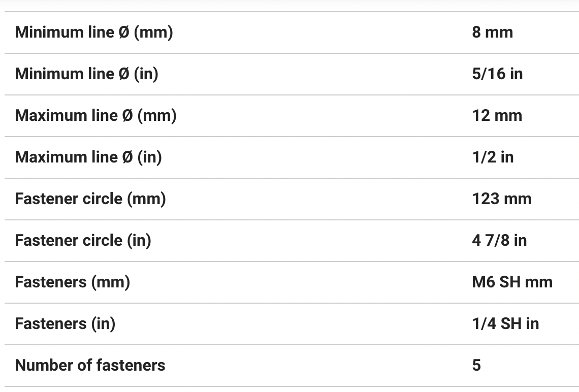
Task: Click the "Maximum line Ø (mm)" label
Action: pos(95,116)
